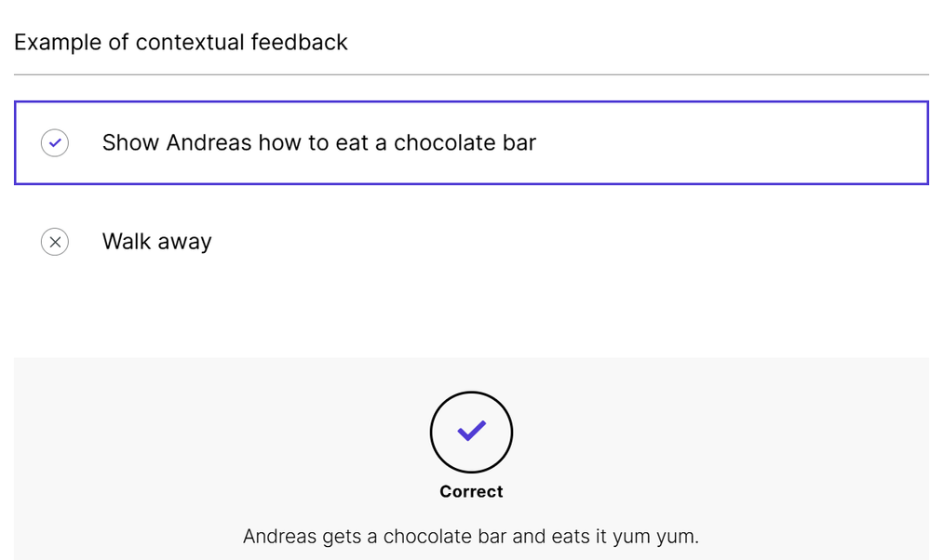
Task: Click the large checkmark icon above Correct
Action: 471,432
